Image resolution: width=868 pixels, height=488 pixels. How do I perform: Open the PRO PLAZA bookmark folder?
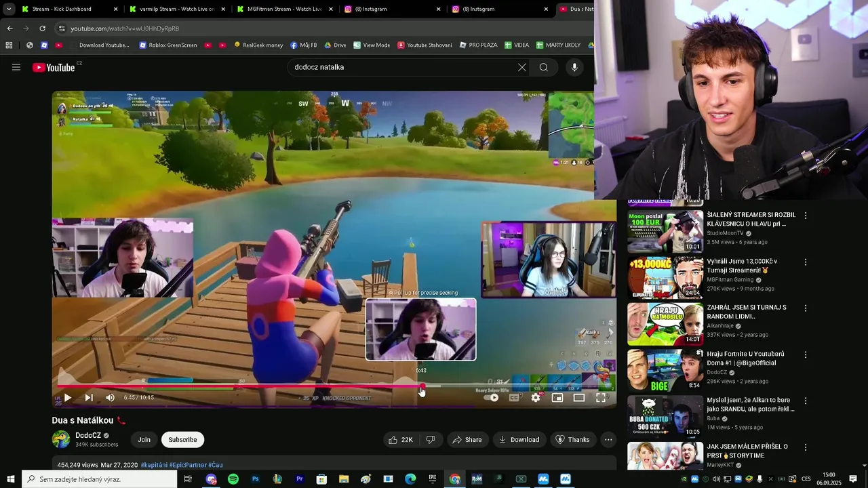478,45
